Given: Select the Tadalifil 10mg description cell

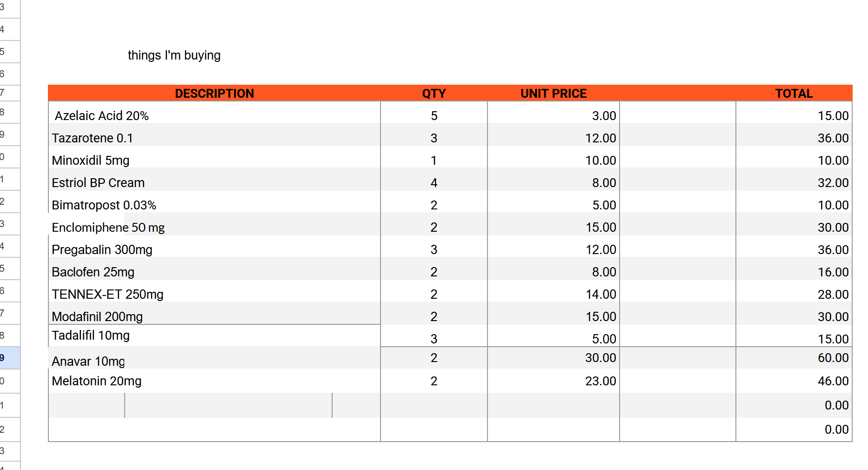Looking at the screenshot, I should pos(214,336).
